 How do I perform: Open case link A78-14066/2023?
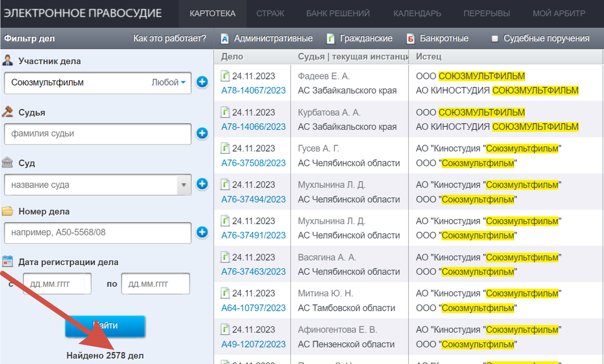[x=253, y=127]
